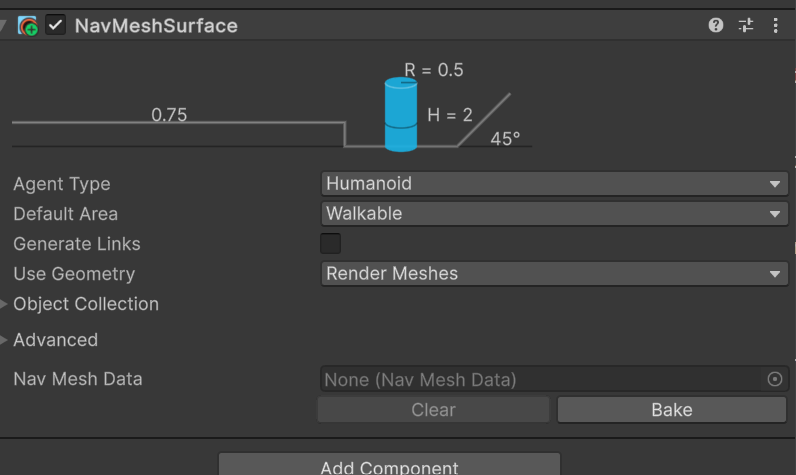Click the NavMeshSurface header title

pyautogui.click(x=156, y=26)
